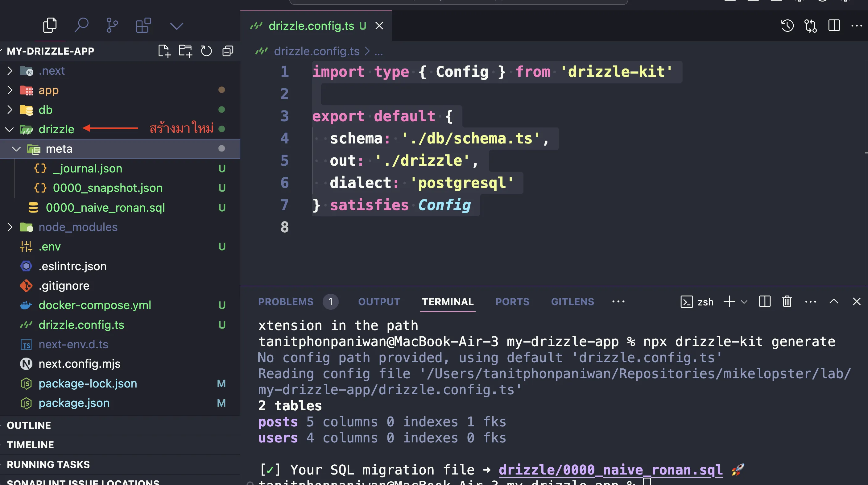The image size is (868, 485).
Task: Split the terminal pane
Action: coord(765,301)
